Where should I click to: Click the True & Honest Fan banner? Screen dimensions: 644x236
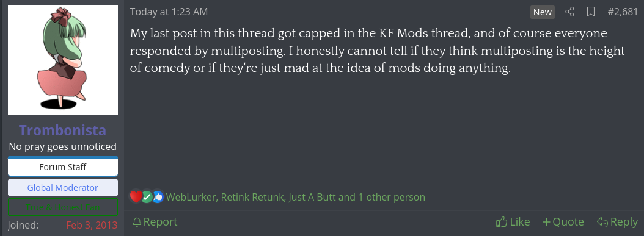coord(63,207)
